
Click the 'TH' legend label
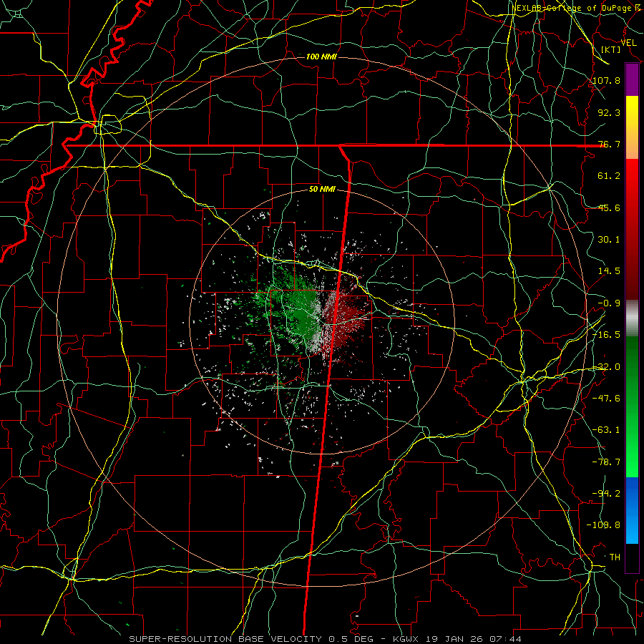(615, 557)
